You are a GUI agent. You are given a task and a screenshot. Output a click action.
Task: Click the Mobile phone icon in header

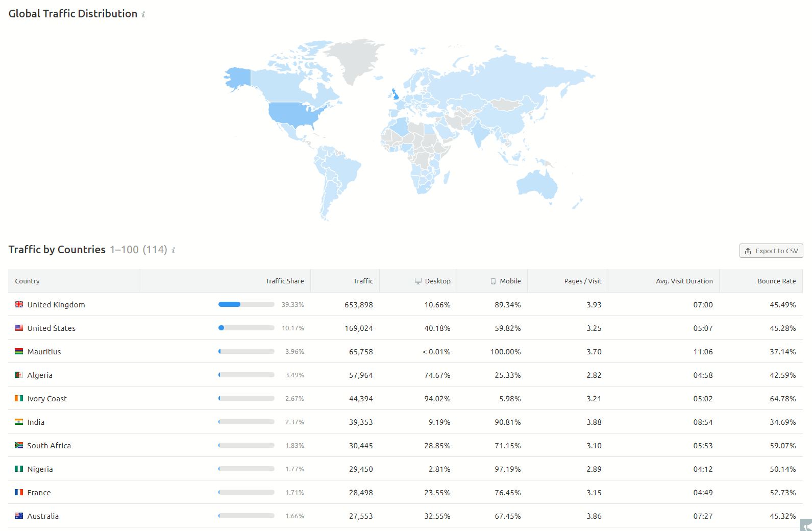tap(493, 281)
